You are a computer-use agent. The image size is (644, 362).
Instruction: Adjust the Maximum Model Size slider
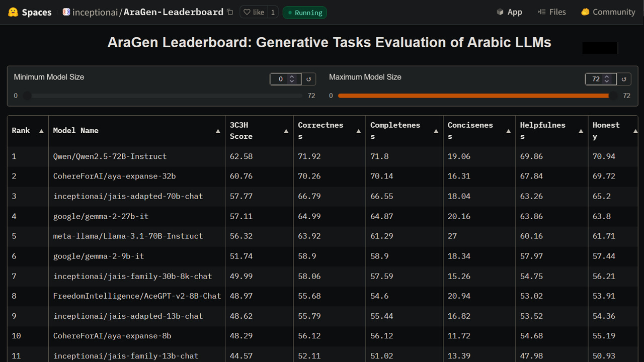tap(478, 96)
